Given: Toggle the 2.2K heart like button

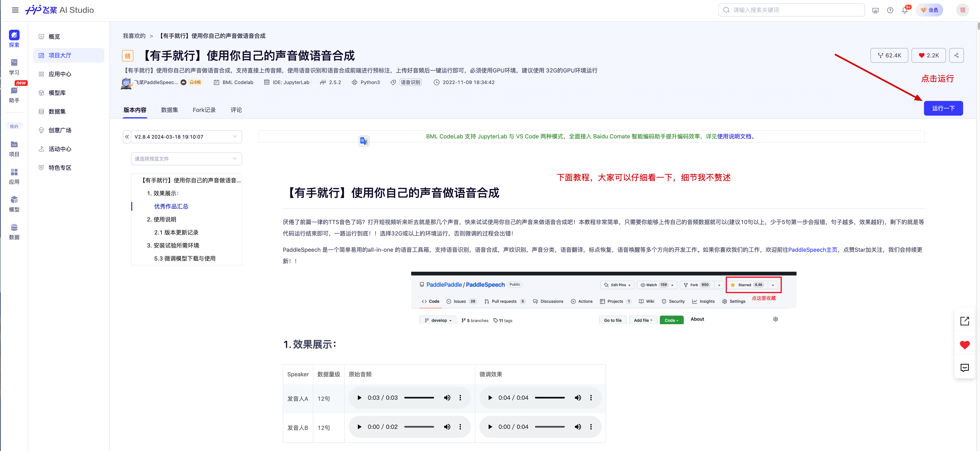Looking at the screenshot, I should 929,56.
